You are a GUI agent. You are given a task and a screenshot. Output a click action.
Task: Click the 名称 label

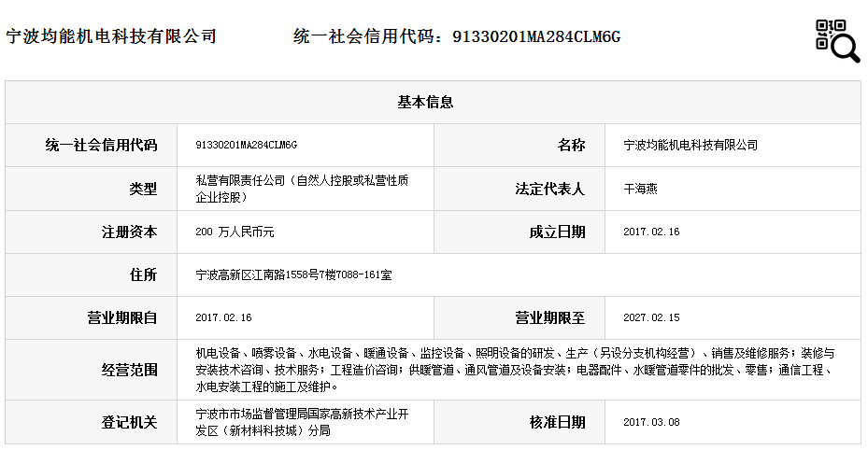[571, 146]
